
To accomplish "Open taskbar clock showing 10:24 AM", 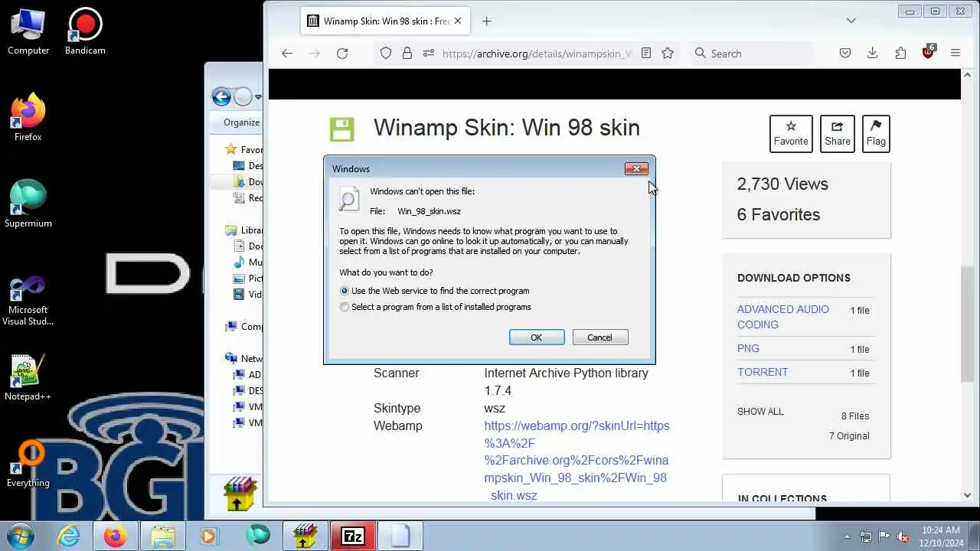I will point(941,536).
